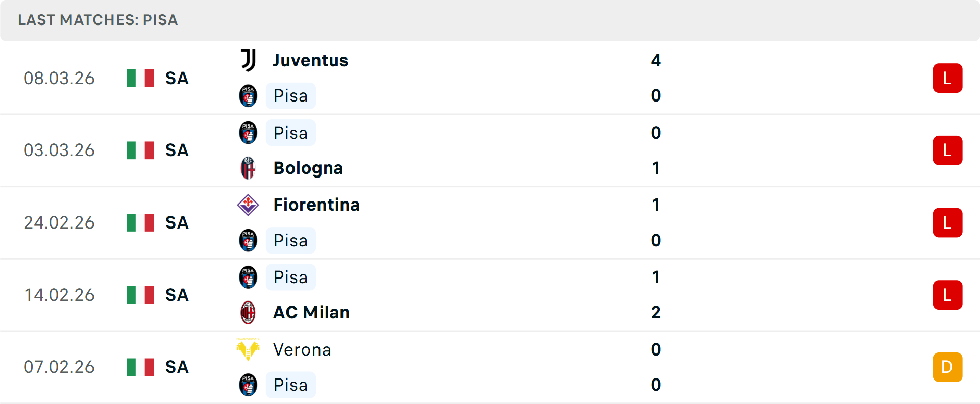
Task: Open the AC Milan team link
Action: coord(311,312)
